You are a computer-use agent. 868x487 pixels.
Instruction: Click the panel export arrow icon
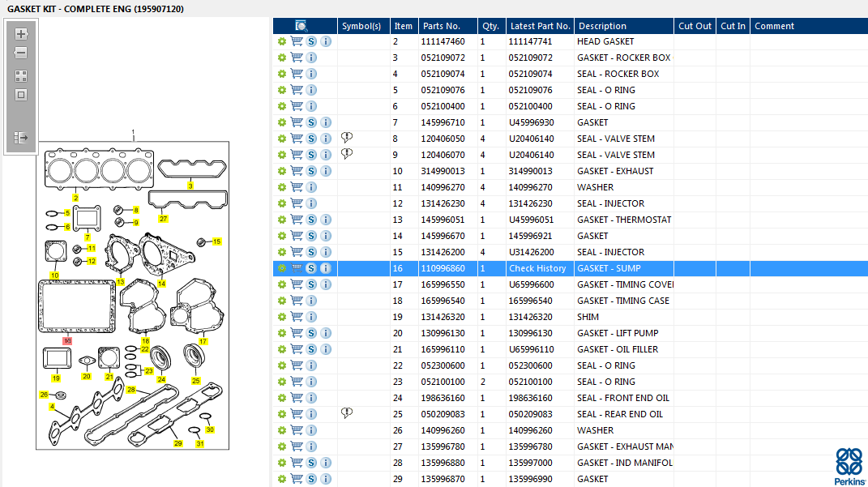[21, 137]
